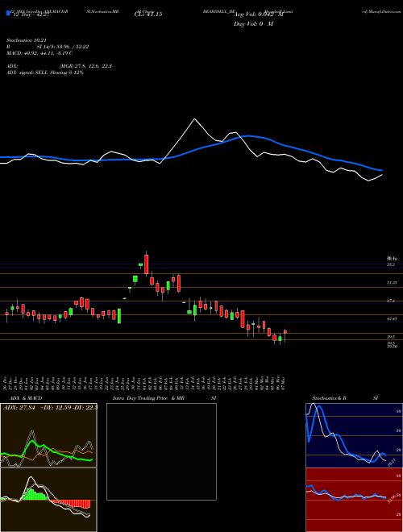Click the "42.45" price level label
This screenshot has height=532, width=403.
(x=392, y=318)
